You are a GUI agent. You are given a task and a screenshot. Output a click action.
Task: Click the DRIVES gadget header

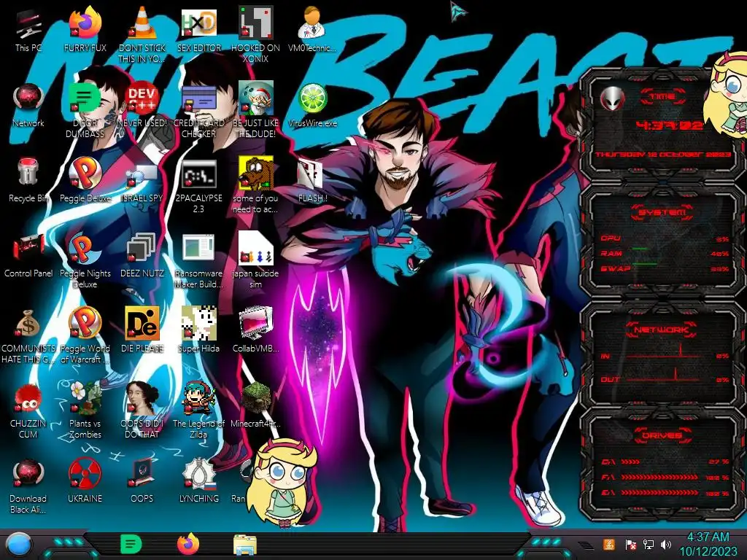click(x=661, y=435)
